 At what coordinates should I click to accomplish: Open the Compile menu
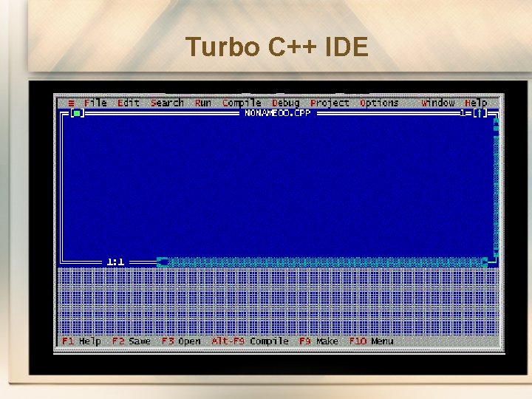[x=242, y=103]
